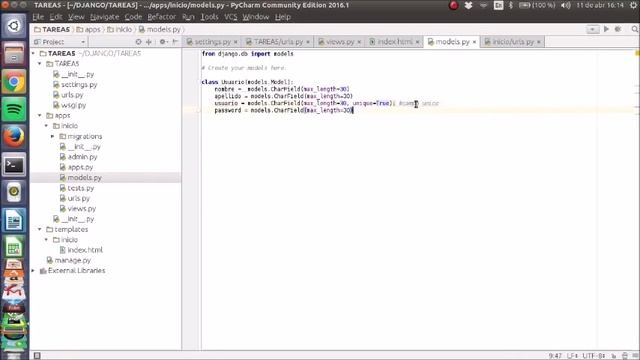
Task: Click cursor position 9:47 in status bar
Action: click(555, 356)
